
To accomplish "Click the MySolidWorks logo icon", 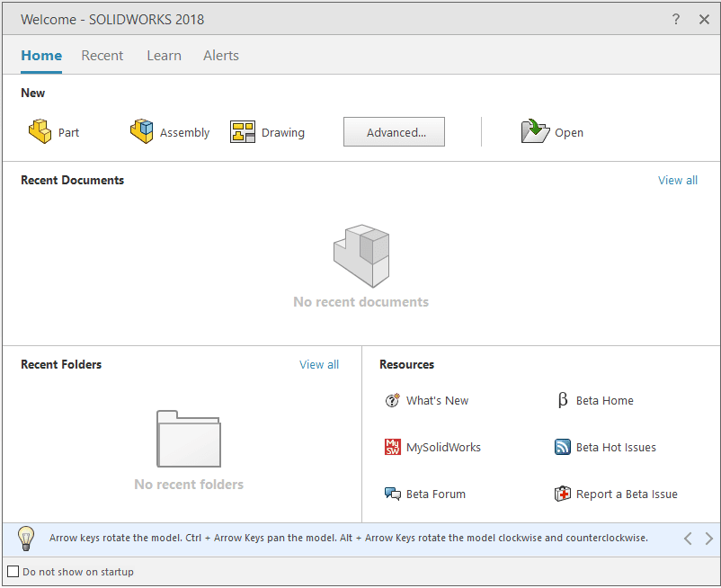I will pyautogui.click(x=392, y=447).
